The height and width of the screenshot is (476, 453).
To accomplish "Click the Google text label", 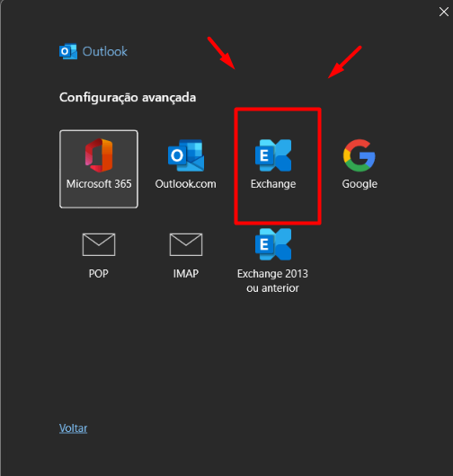I will [x=360, y=184].
